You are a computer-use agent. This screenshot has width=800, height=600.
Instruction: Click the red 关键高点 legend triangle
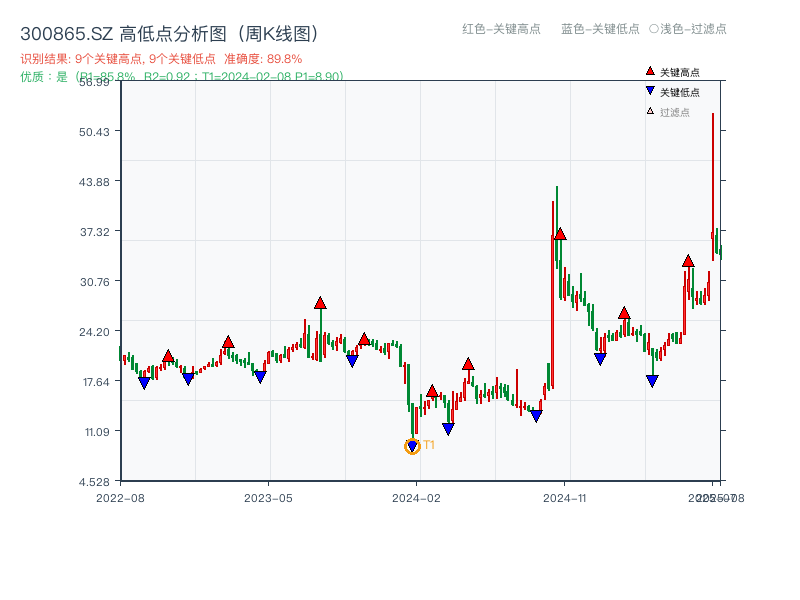pyautogui.click(x=650, y=71)
